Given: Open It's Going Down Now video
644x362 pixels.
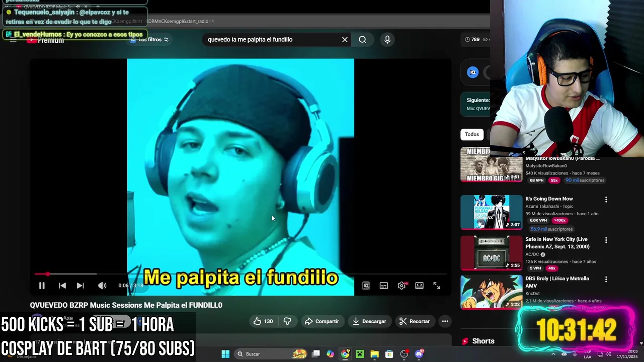Looking at the screenshot, I should pos(549,199).
